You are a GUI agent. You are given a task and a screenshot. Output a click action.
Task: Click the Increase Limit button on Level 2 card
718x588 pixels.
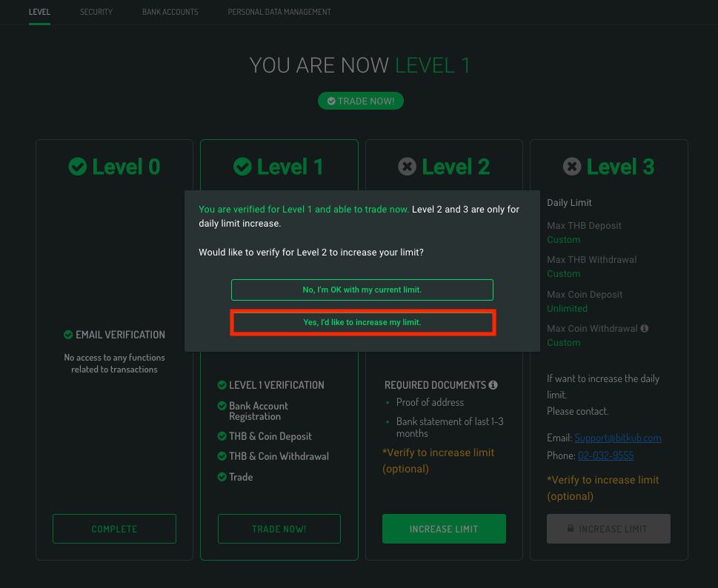point(444,528)
